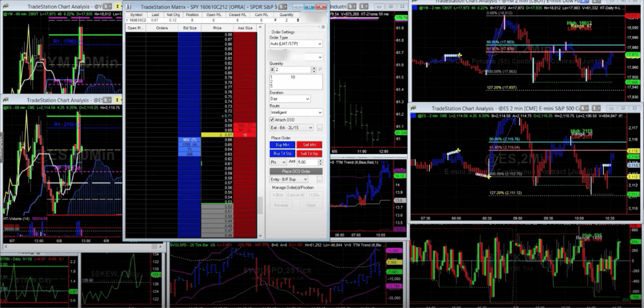Open the account number dropdown
The width and height of the screenshot is (644, 308).
coord(296,57)
